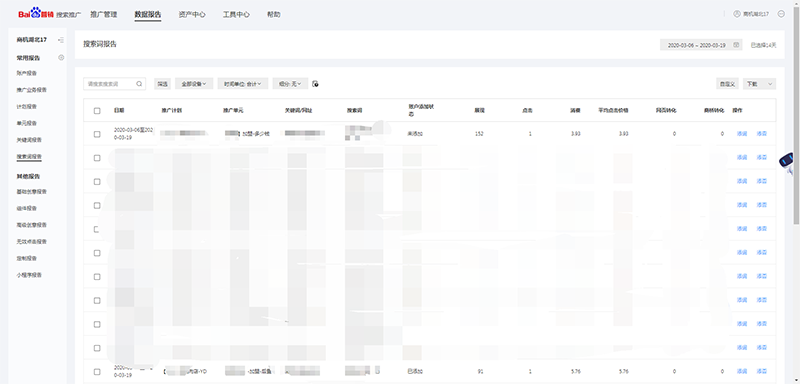800x384 pixels.
Task: Check the row with 91 impressions
Action: tap(97, 372)
